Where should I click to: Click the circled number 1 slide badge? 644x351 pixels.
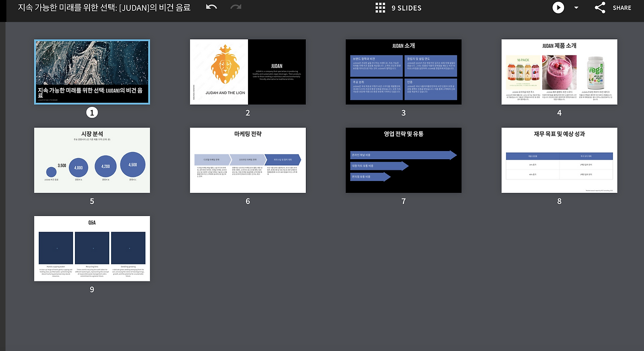pos(92,113)
